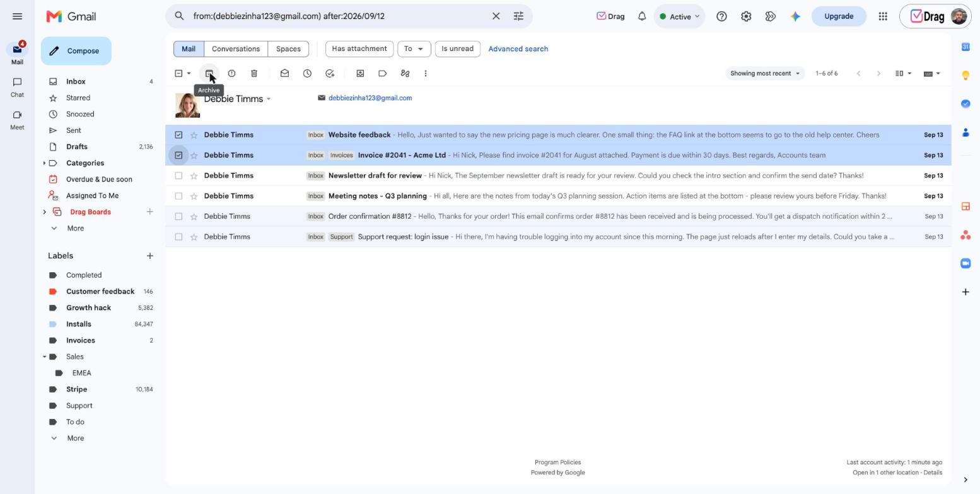Star the Support request login issue email
Image resolution: width=980 pixels, height=494 pixels.
[x=194, y=237]
